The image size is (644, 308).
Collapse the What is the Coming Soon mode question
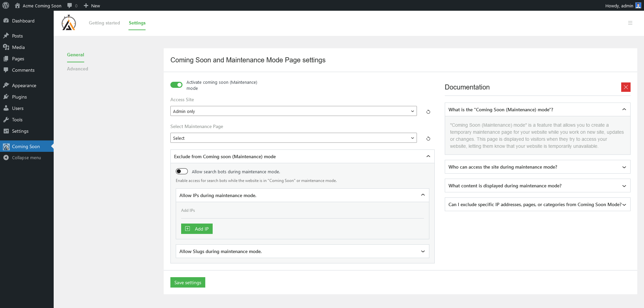(x=538, y=110)
